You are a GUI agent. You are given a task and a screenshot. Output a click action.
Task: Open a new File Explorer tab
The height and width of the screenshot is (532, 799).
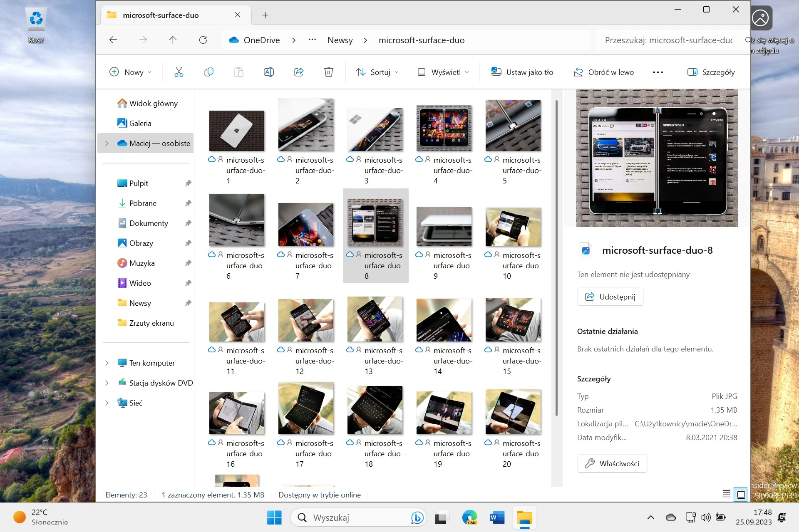[x=265, y=15]
